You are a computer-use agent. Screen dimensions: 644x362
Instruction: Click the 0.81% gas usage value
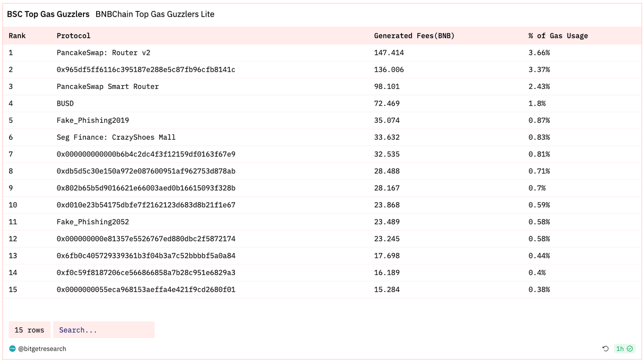pyautogui.click(x=539, y=154)
